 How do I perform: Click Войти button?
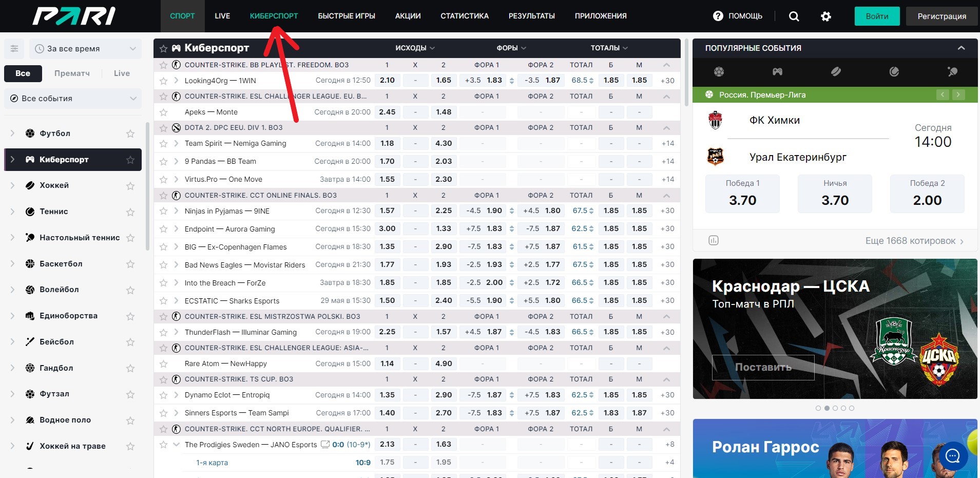[x=877, y=16]
